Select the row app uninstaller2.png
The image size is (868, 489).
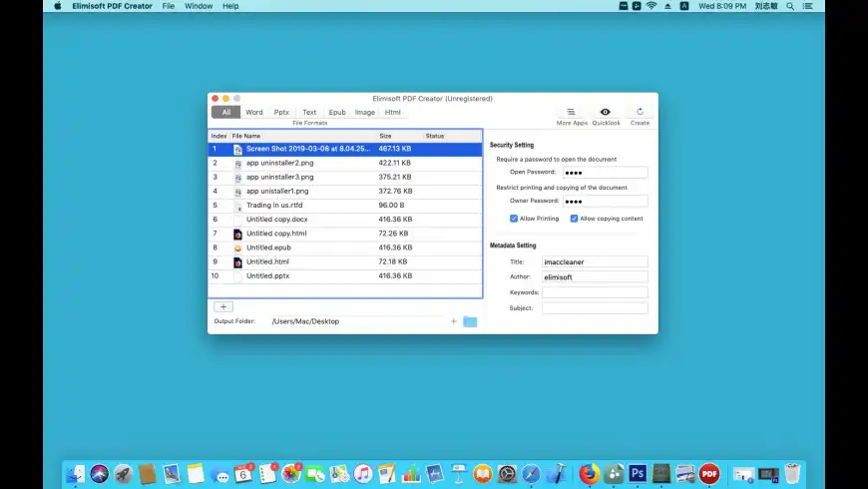(345, 163)
